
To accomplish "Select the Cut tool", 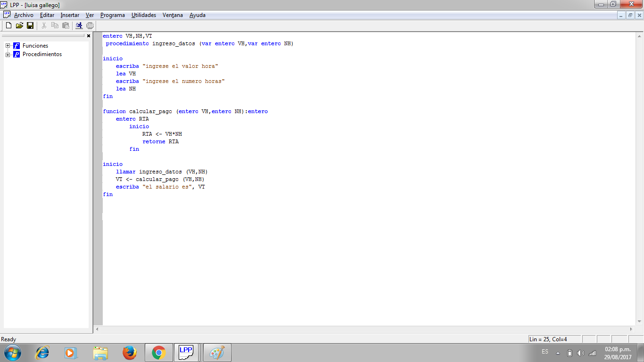I will (43, 26).
